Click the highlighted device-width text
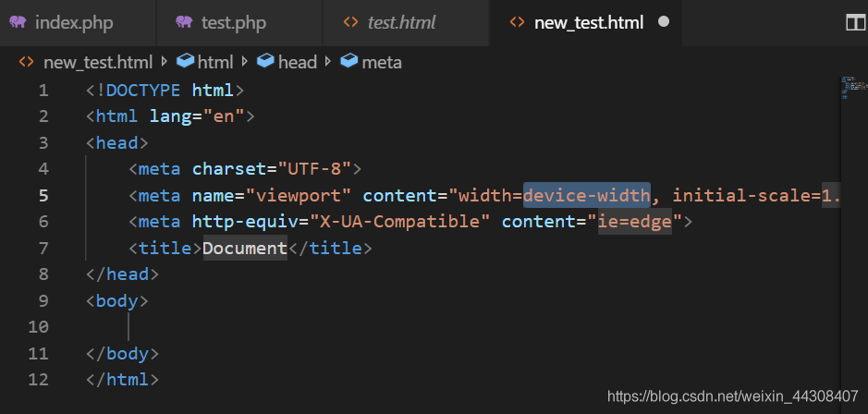This screenshot has height=414, width=868. 586,195
